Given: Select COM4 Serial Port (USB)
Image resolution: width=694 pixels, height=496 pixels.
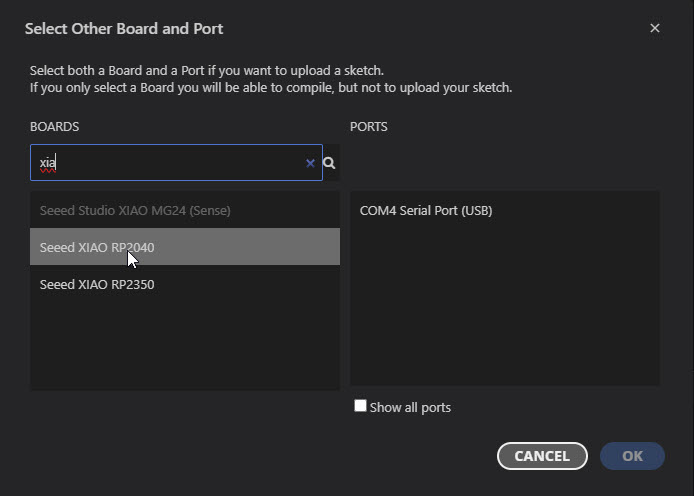Looking at the screenshot, I should click(505, 211).
